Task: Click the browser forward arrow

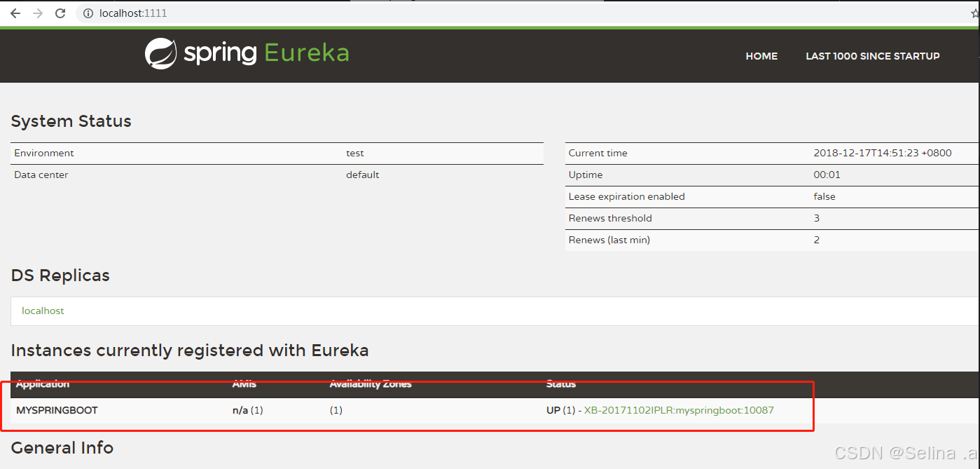Action: 37,13
